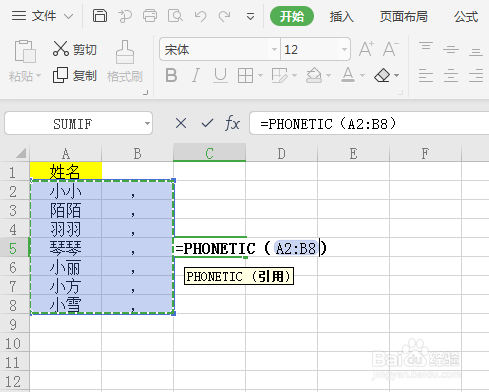Image resolution: width=489 pixels, height=392 pixels.
Task: Increase font size icon
Action: pyautogui.click(x=366, y=49)
